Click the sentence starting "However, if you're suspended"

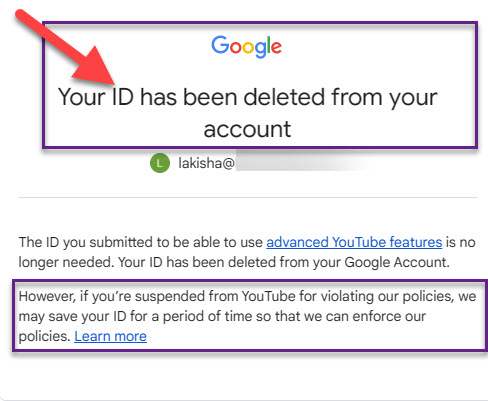point(247,316)
